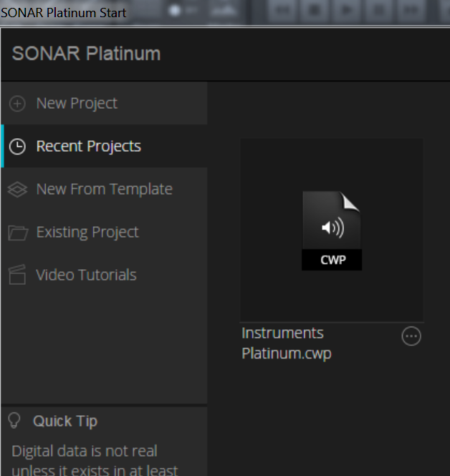Viewport: 450px width, 476px height.
Task: Open the ellipsis options for Instruments Platinum.cwp
Action: coord(411,336)
